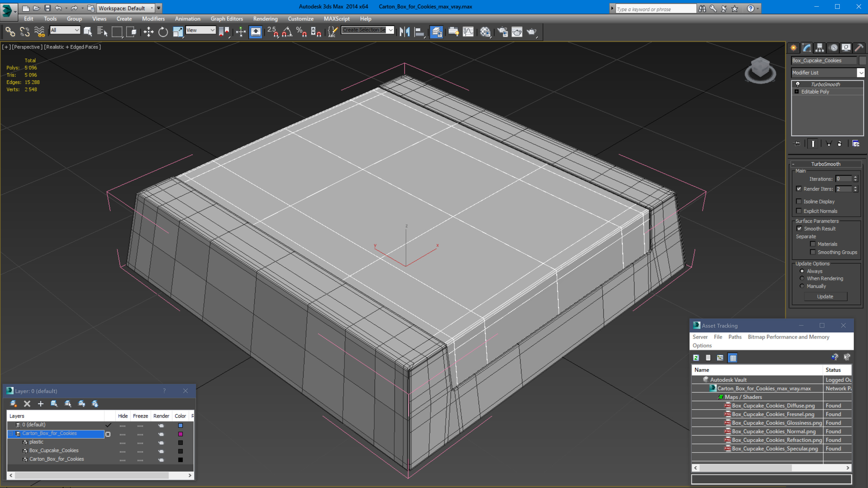Enable Separate by Materials checkbox

[813, 244]
